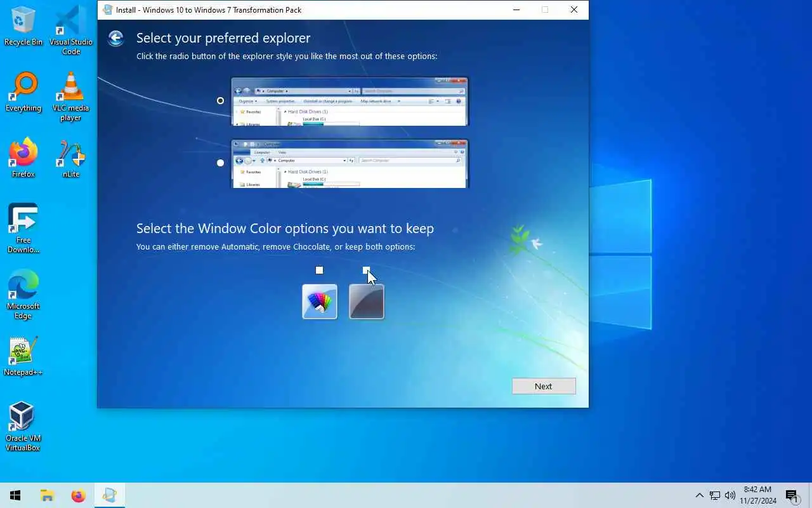Launch Oracle VM VirtualBox shortcut
The image size is (812, 508).
tap(23, 427)
